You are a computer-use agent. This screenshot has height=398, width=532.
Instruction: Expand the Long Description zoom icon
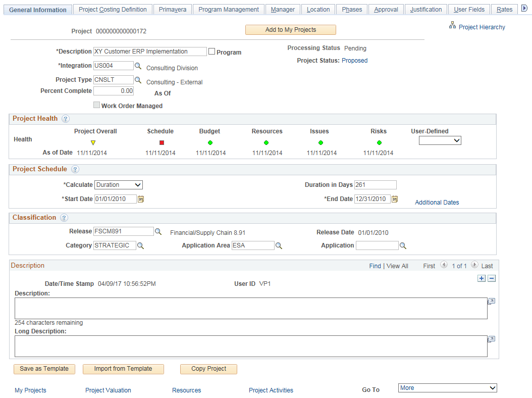(x=491, y=339)
